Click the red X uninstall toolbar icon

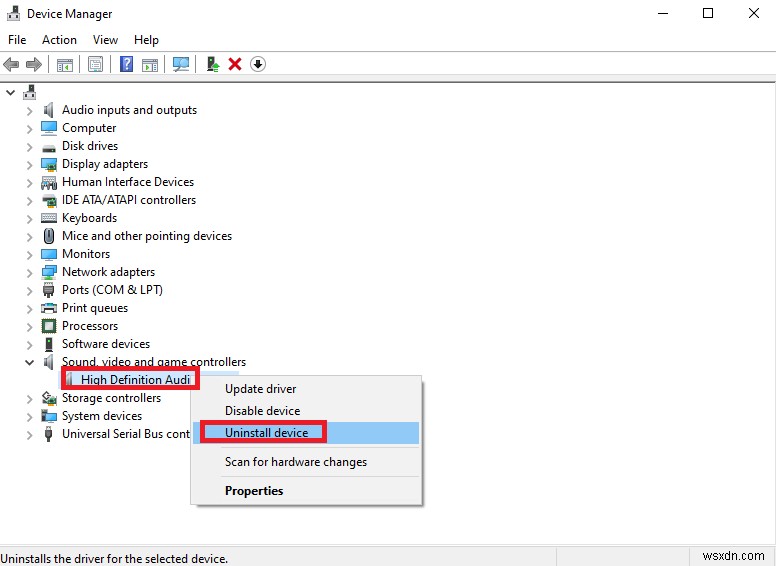pos(235,64)
